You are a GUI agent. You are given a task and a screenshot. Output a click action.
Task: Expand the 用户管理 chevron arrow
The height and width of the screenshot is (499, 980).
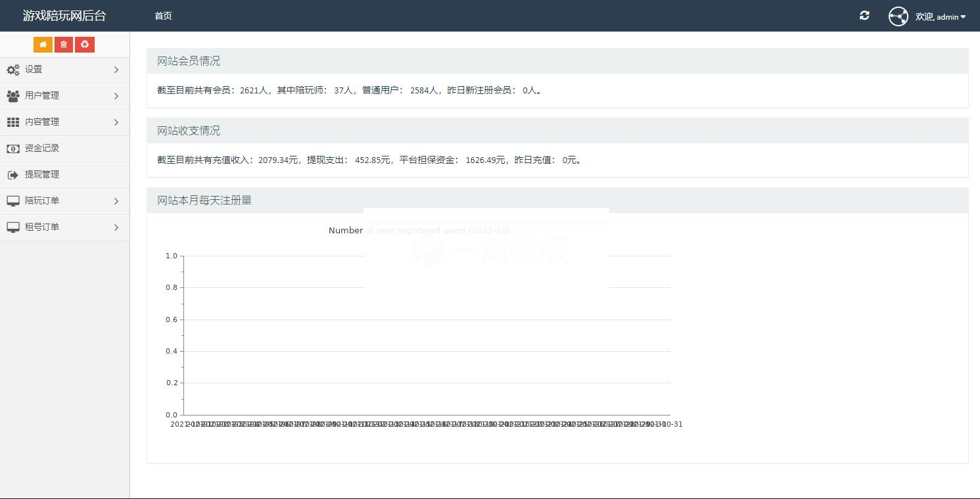point(116,96)
